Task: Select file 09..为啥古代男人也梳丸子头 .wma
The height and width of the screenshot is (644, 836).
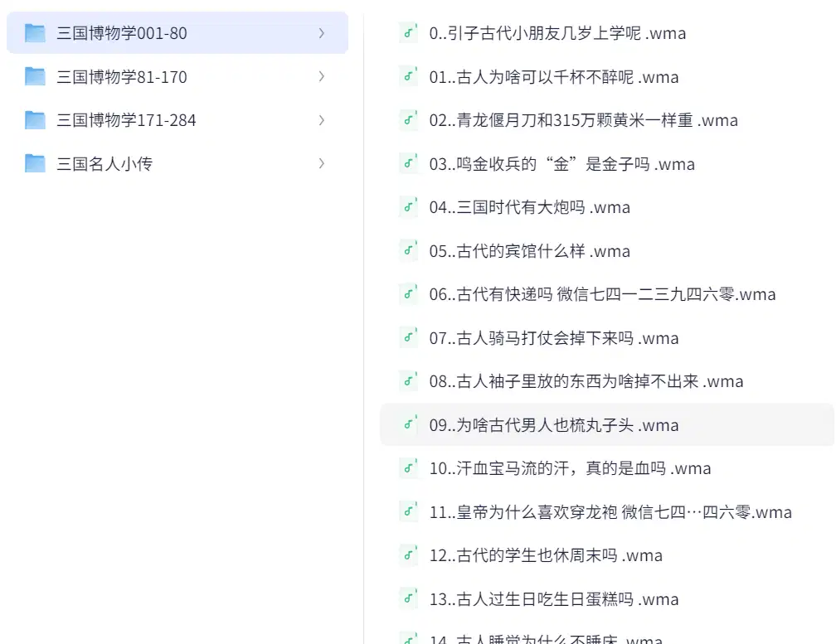Action: coord(554,424)
